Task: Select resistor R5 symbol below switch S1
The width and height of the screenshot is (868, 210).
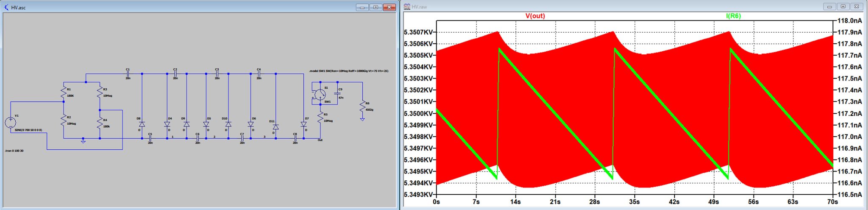Action: click(x=320, y=118)
